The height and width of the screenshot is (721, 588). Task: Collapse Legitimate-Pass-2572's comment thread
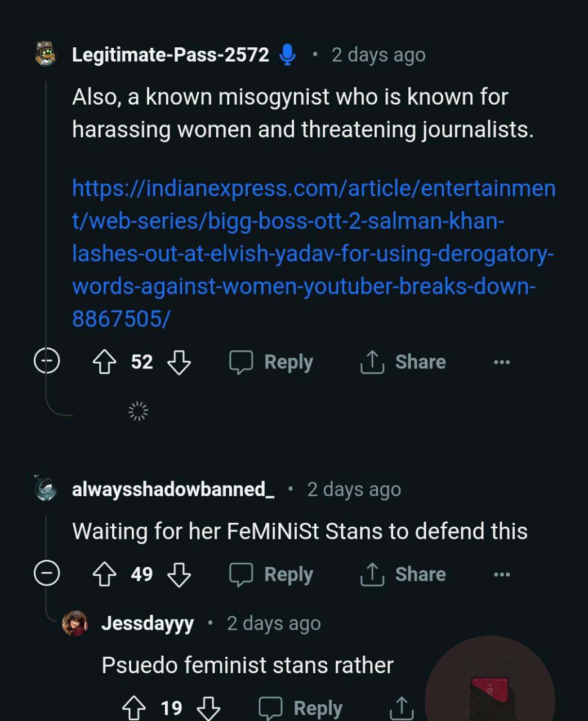pos(46,361)
